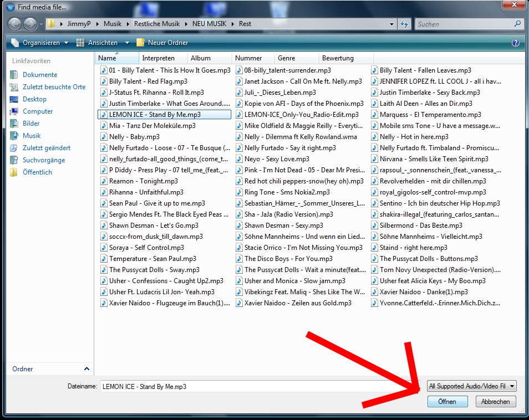Click the Suchvorgänge sidebar icon

(14, 160)
